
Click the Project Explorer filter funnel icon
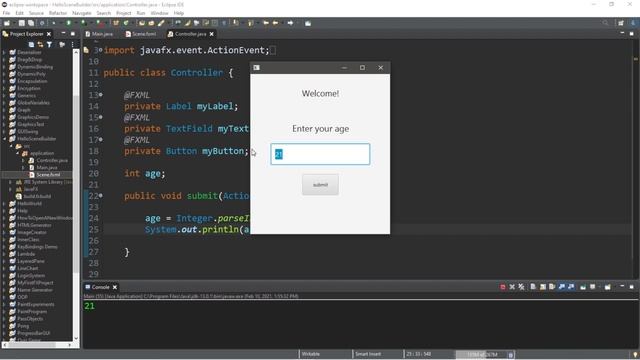[x=49, y=44]
